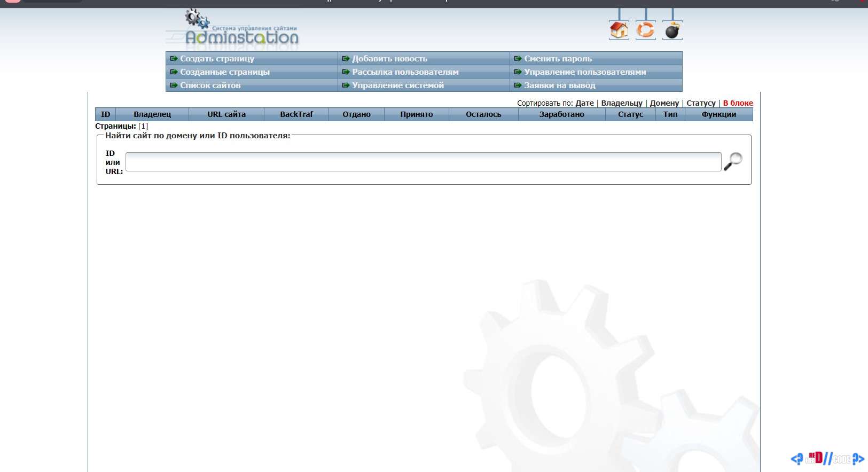
Task: Open Создать страницу menu item
Action: click(217, 59)
